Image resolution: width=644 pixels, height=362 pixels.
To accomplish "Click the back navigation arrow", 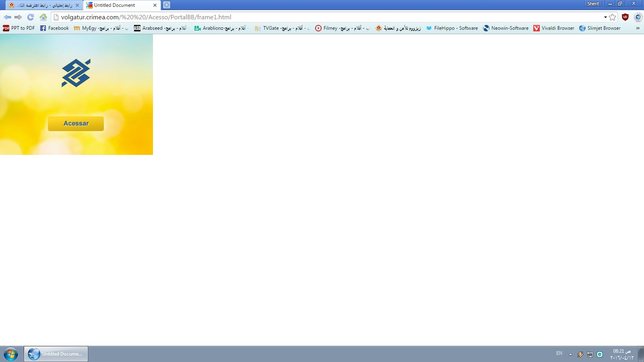I will [7, 17].
